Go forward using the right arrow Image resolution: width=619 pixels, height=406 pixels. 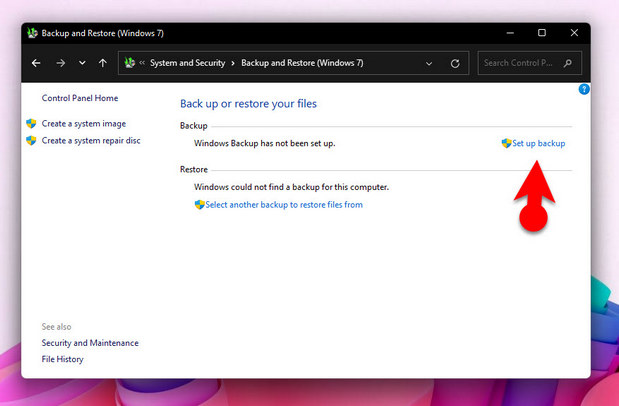coord(60,63)
